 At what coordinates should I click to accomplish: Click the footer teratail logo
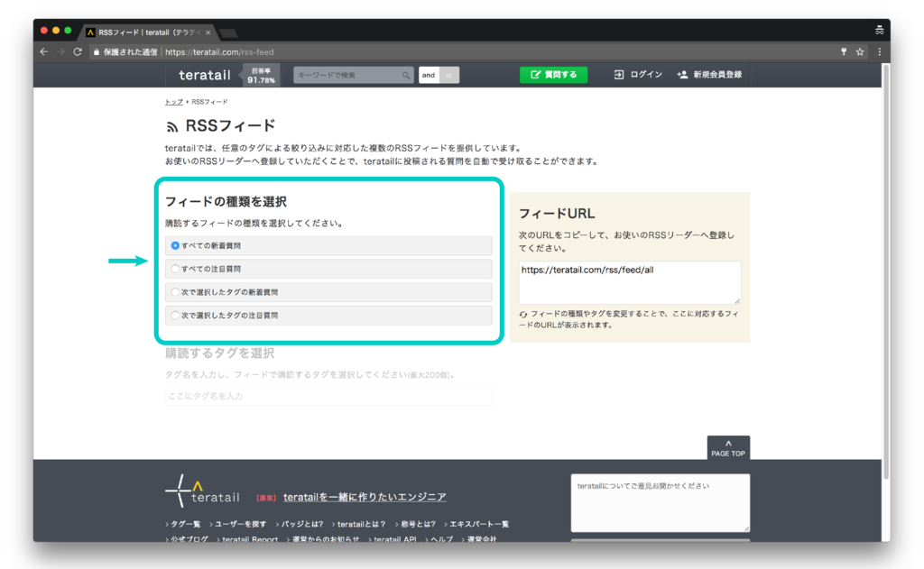coord(203,491)
